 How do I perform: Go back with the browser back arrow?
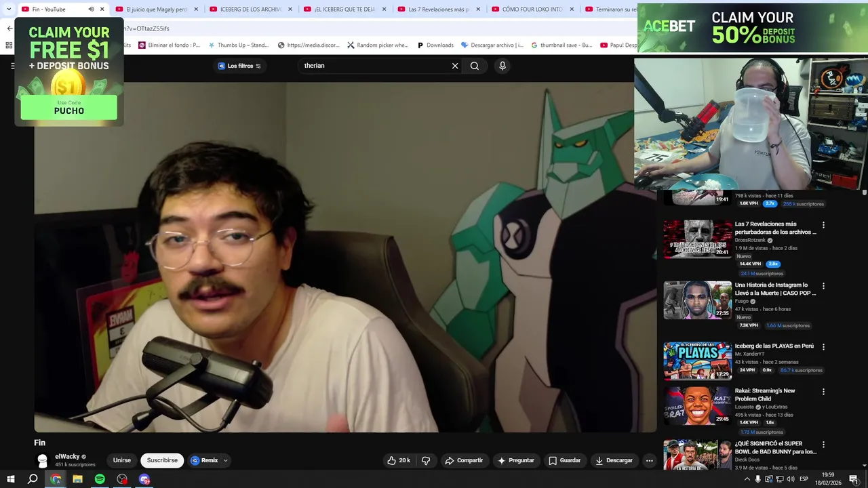pyautogui.click(x=9, y=28)
